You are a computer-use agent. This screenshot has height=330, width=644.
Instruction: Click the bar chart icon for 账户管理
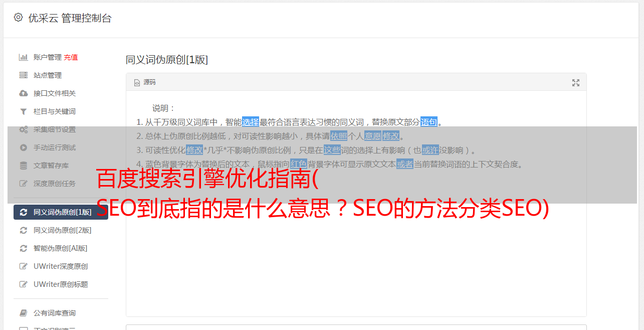[23, 57]
